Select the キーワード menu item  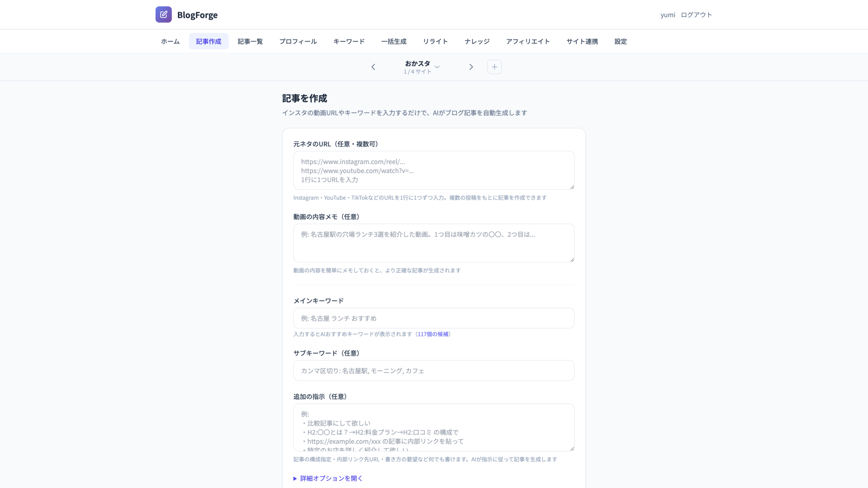pos(349,41)
